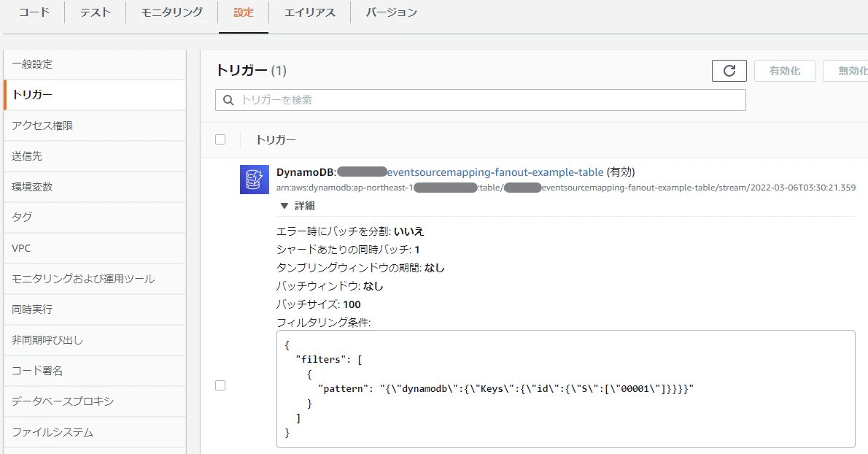Select トリガー in the sidebar
868x454 pixels.
click(x=95, y=95)
